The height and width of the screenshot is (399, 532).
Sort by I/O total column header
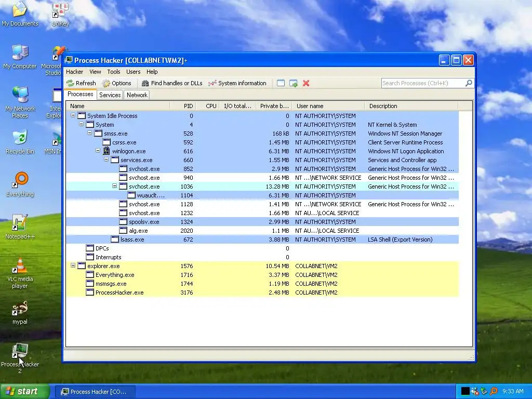click(x=237, y=106)
